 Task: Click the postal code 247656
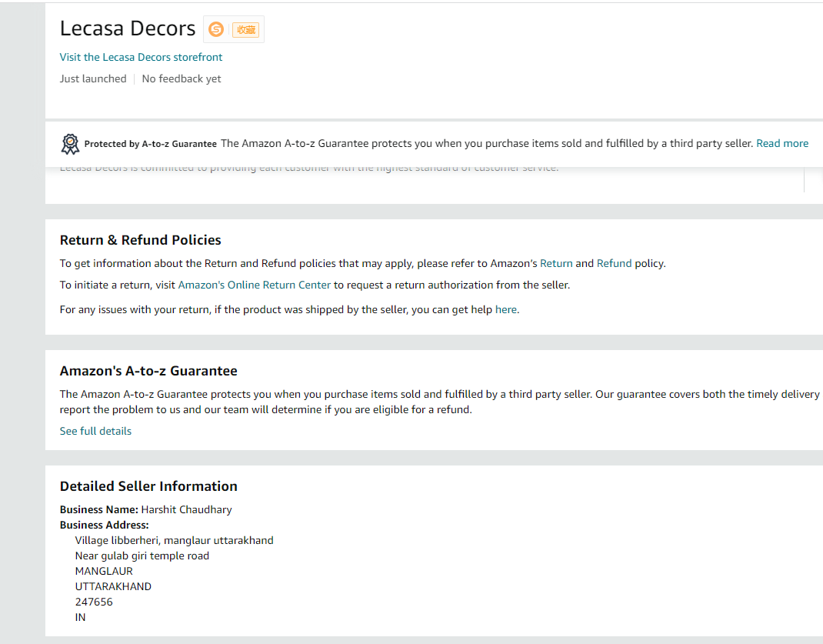click(x=94, y=602)
